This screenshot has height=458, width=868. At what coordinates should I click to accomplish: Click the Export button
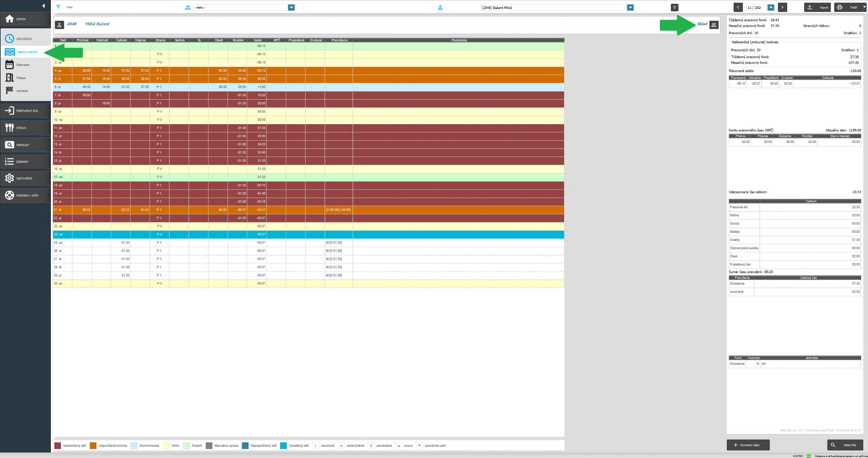818,7
